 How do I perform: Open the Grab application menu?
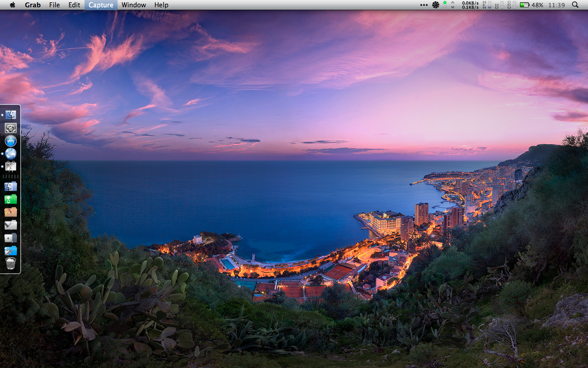33,5
